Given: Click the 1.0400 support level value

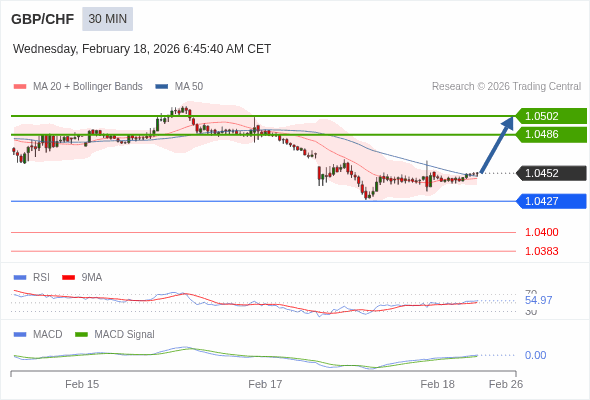Looking at the screenshot, I should click(x=541, y=232).
